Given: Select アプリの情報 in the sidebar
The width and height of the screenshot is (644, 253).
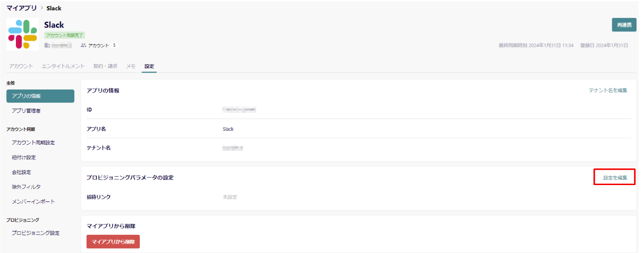Looking at the screenshot, I should coord(40,96).
